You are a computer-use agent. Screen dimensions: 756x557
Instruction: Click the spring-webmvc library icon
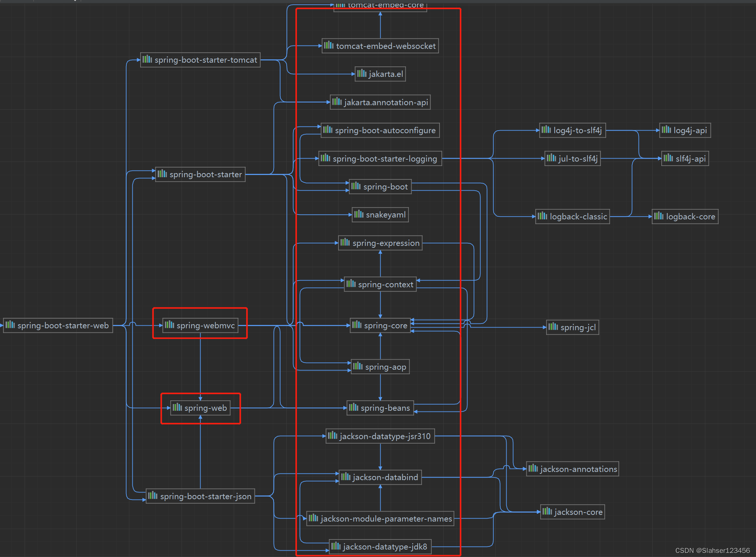(169, 325)
